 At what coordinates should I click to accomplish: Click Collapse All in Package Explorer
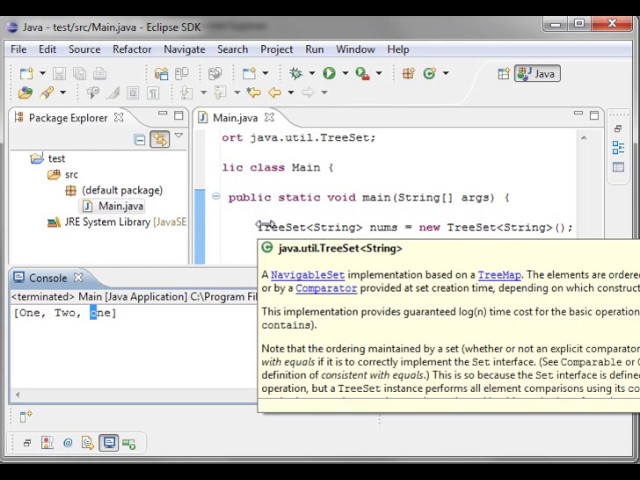(140, 140)
